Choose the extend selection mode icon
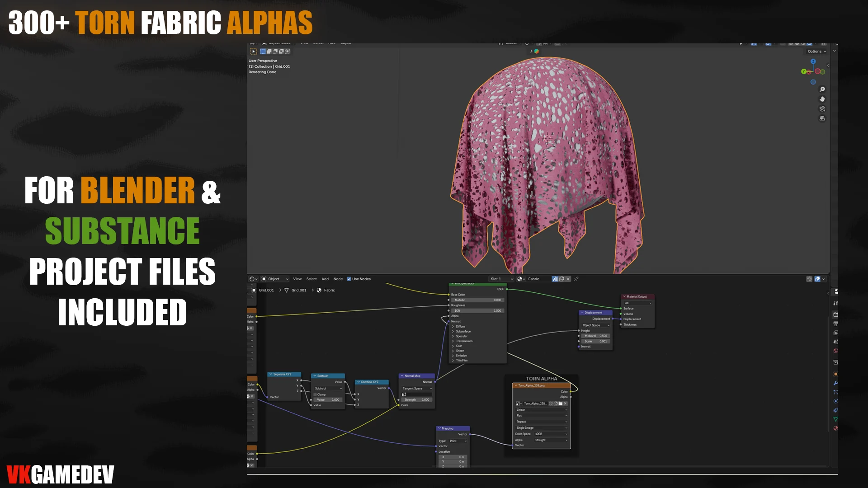This screenshot has height=488, width=868. point(269,52)
